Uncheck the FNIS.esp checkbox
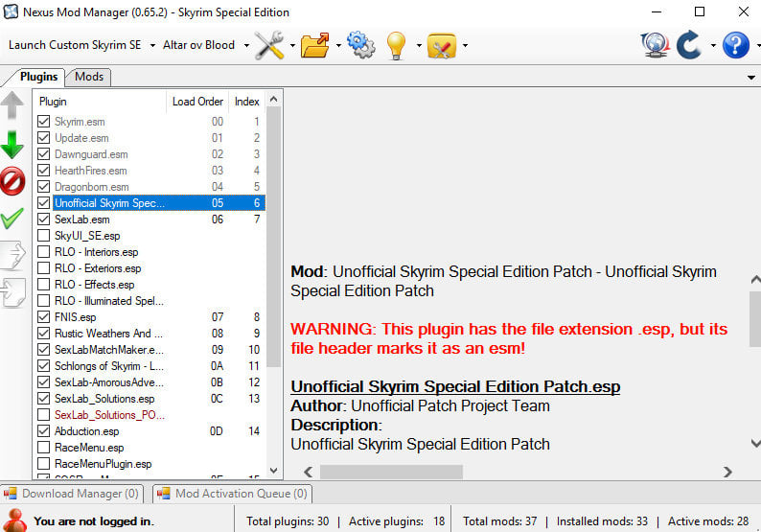 tap(44, 317)
